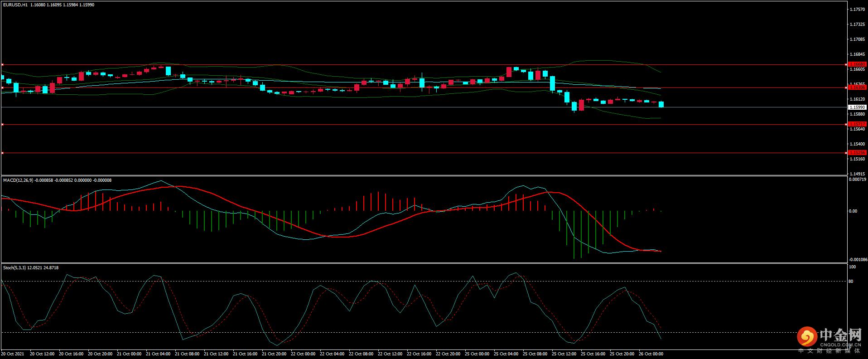Click the 25 Oct 16:00 time label
Viewport: 868px width, 359px height.
tap(593, 354)
